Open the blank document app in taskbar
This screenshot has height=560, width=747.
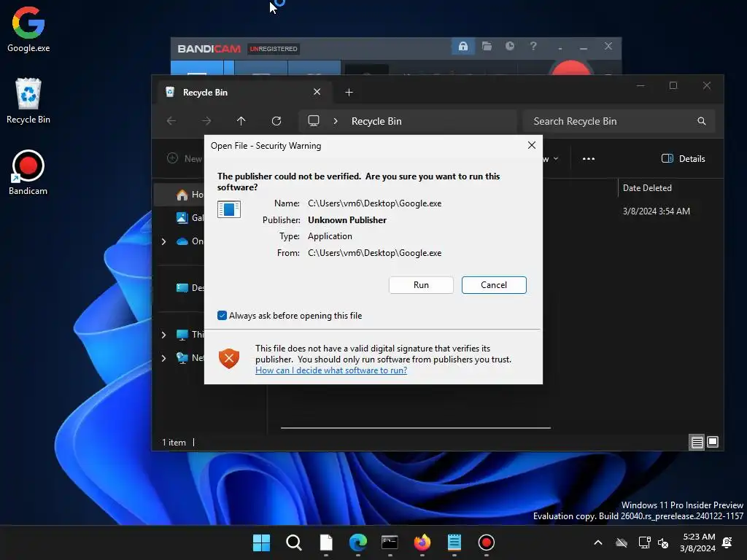326,542
